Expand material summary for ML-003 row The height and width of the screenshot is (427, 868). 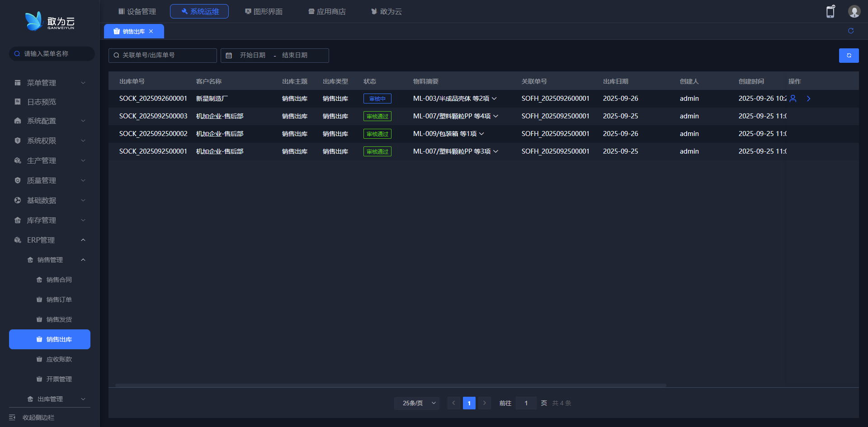494,99
